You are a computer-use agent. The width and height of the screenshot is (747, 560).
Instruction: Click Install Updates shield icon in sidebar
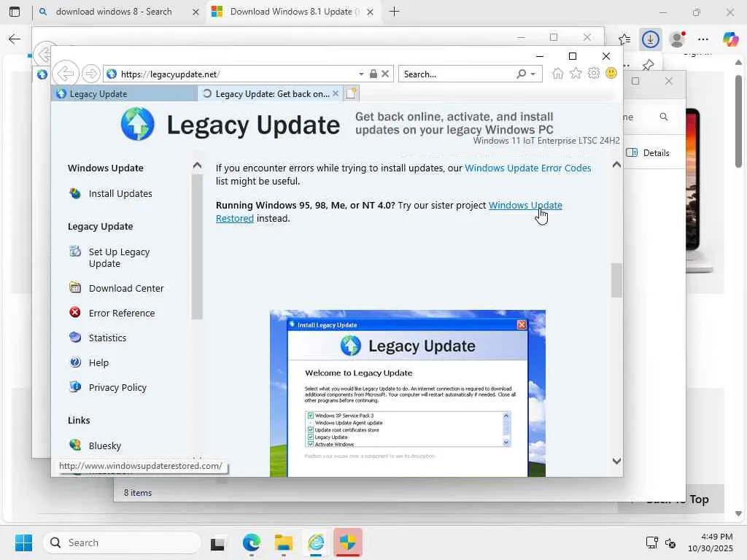point(75,193)
